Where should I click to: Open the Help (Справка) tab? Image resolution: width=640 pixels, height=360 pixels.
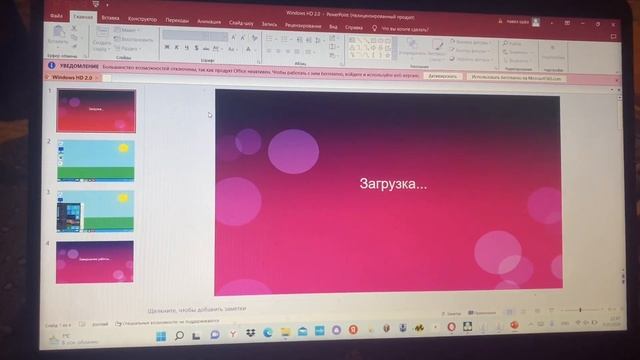coord(353,27)
